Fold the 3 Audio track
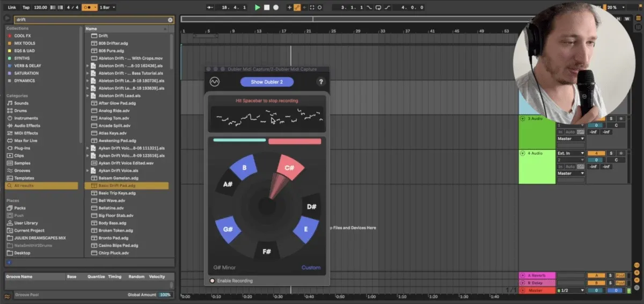The height and width of the screenshot is (304, 644). coord(522,118)
